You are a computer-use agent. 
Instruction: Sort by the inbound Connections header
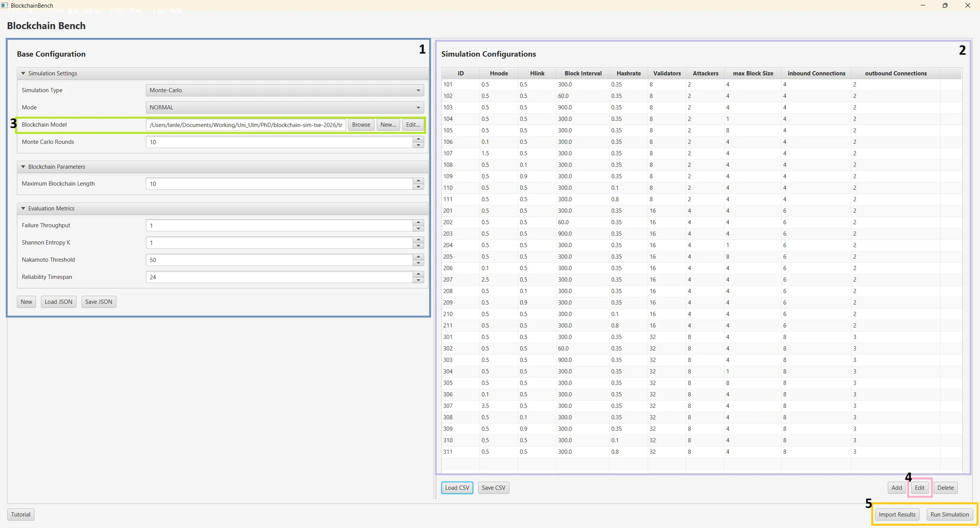[x=816, y=73]
